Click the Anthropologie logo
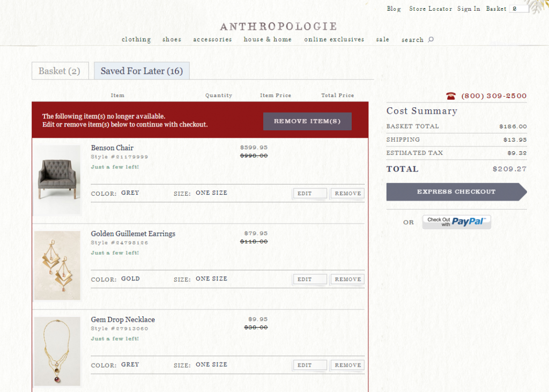The image size is (549, 392). coord(279,26)
